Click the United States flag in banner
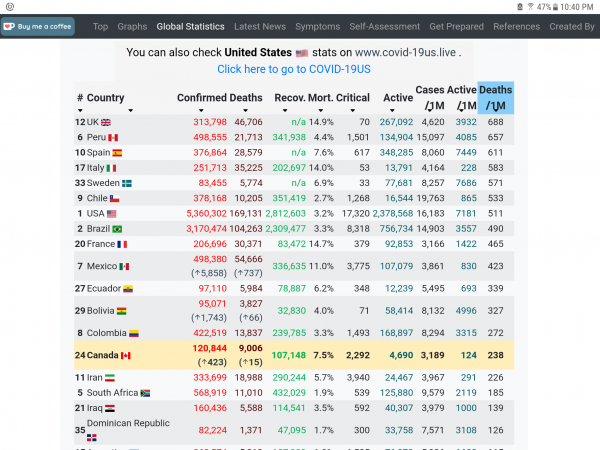Image resolution: width=600 pixels, height=450 pixels. pyautogui.click(x=301, y=51)
